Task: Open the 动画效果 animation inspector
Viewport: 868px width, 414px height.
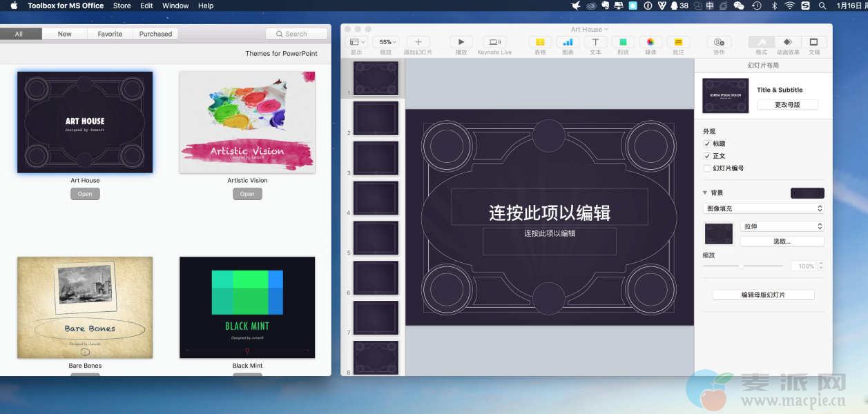Action: click(x=787, y=42)
